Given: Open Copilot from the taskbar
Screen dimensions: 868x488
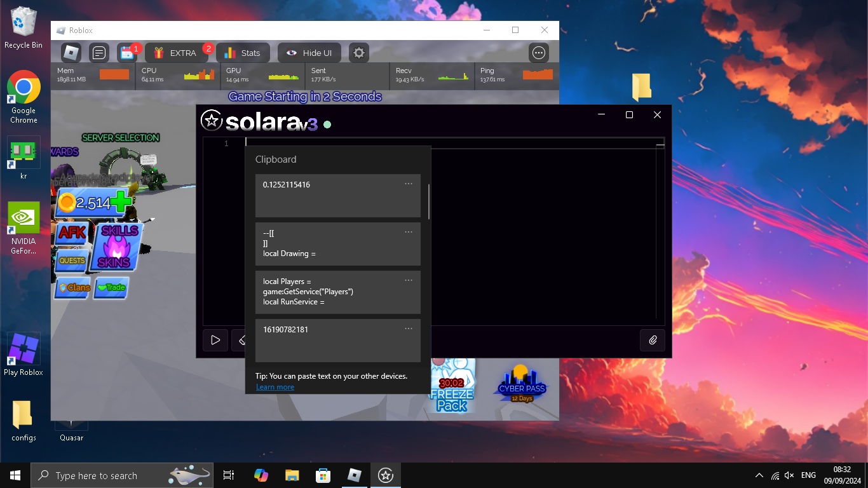Looking at the screenshot, I should point(261,475).
